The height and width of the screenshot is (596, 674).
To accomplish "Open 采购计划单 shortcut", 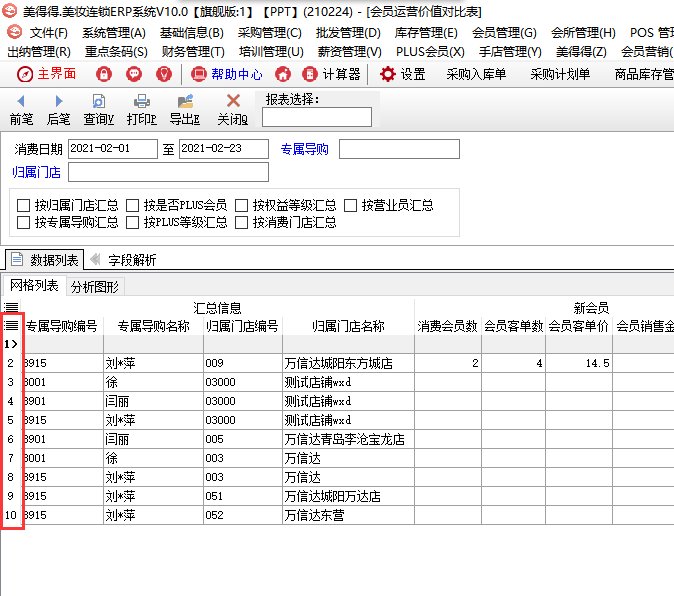I will pos(560,74).
